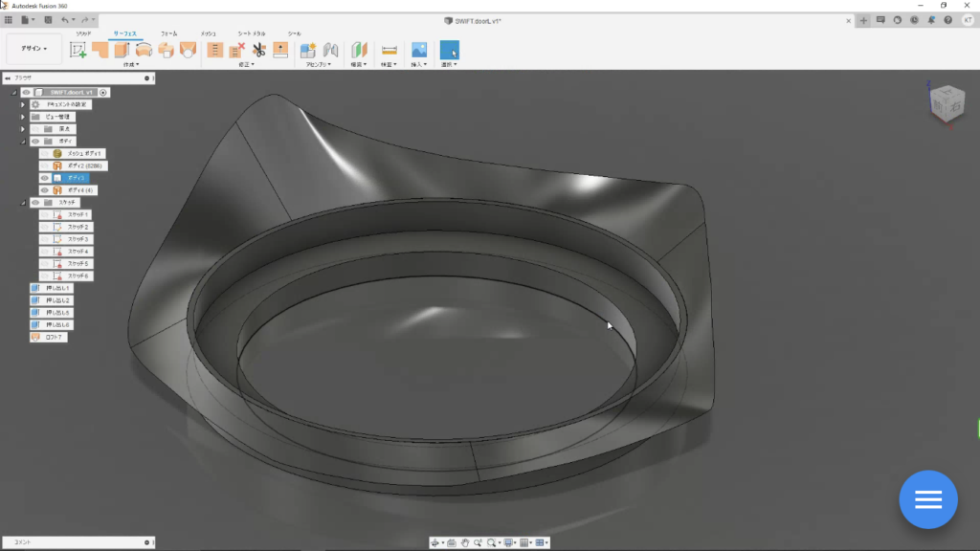Click the Measure ruler icon
This screenshot has height=551, width=980.
pyautogui.click(x=389, y=50)
